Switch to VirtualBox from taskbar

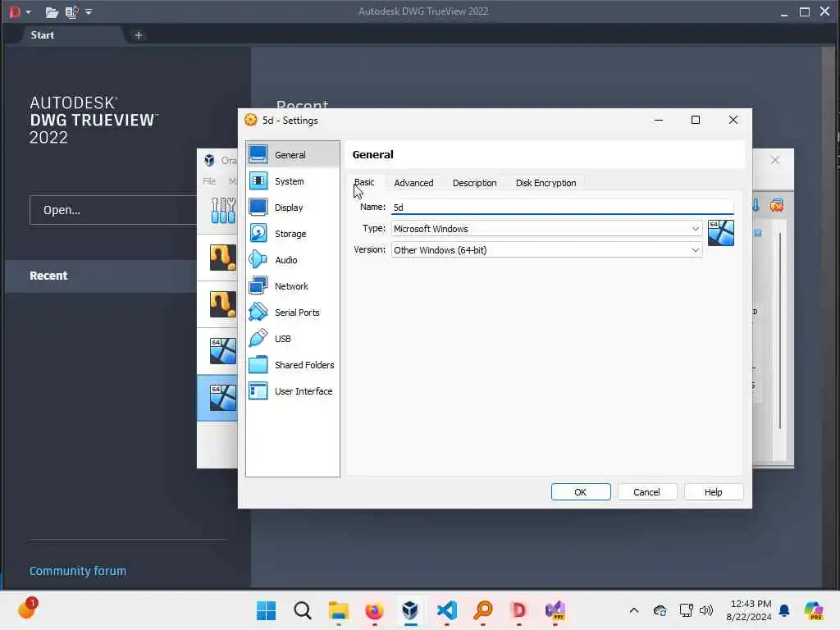[x=410, y=610]
